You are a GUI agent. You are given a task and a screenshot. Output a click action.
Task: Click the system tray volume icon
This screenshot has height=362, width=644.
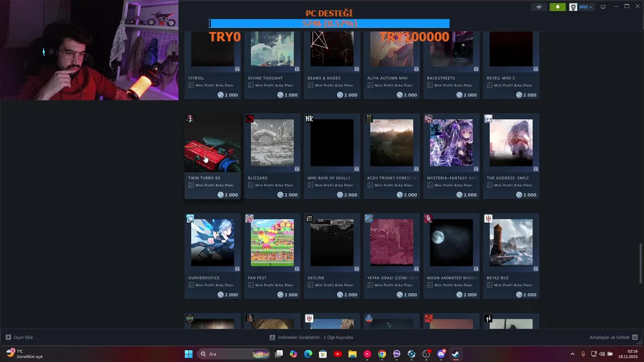pyautogui.click(x=602, y=354)
